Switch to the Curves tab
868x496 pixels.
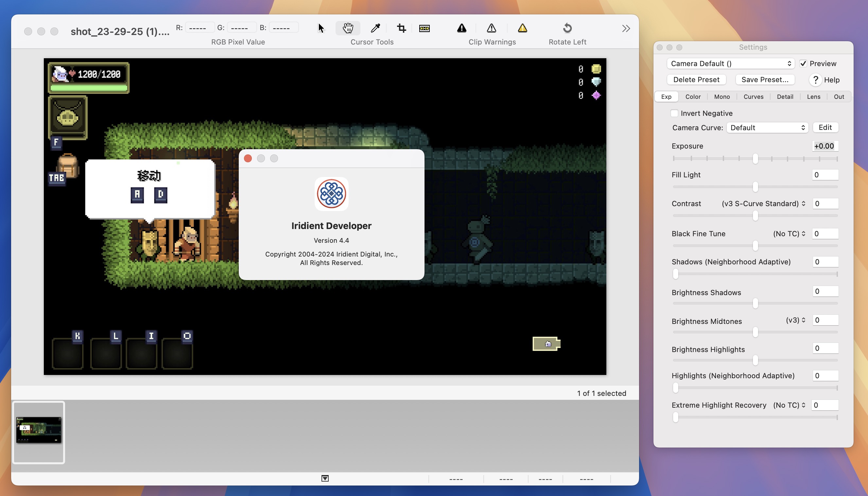[x=753, y=97]
